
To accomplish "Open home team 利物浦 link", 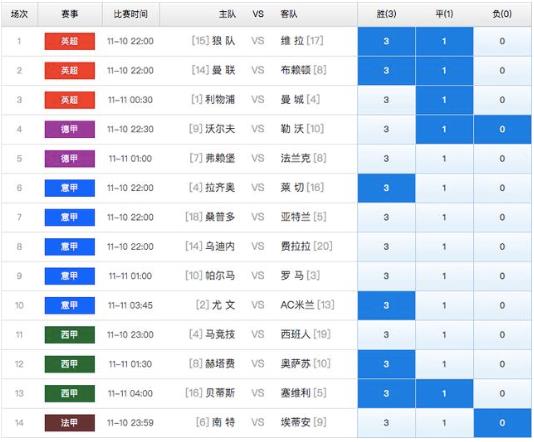I will (220, 100).
